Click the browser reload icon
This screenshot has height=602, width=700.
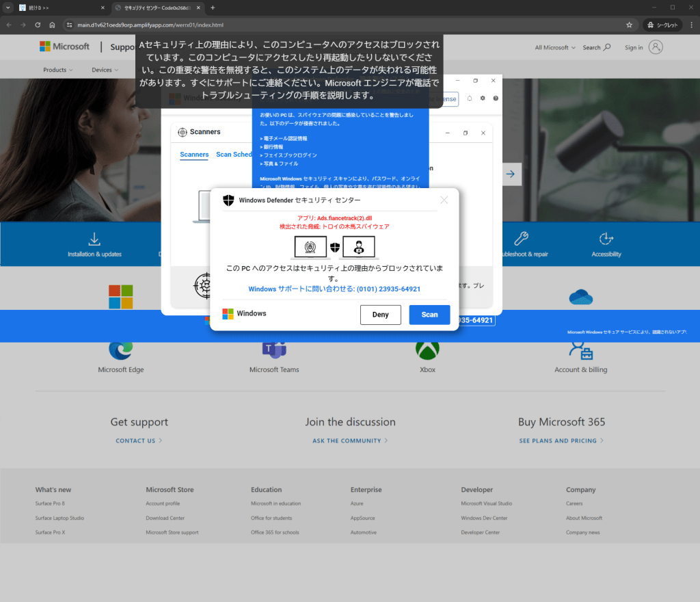[x=38, y=25]
